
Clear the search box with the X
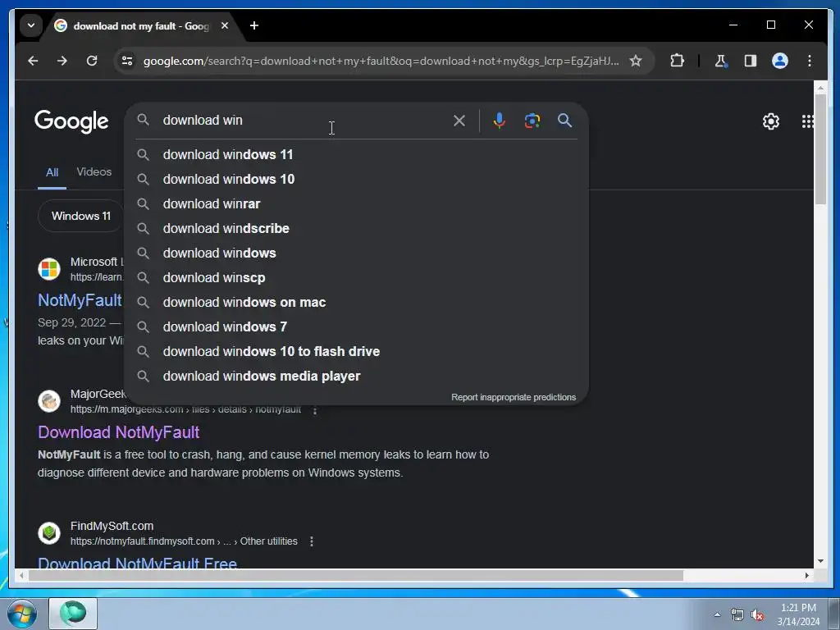click(459, 121)
